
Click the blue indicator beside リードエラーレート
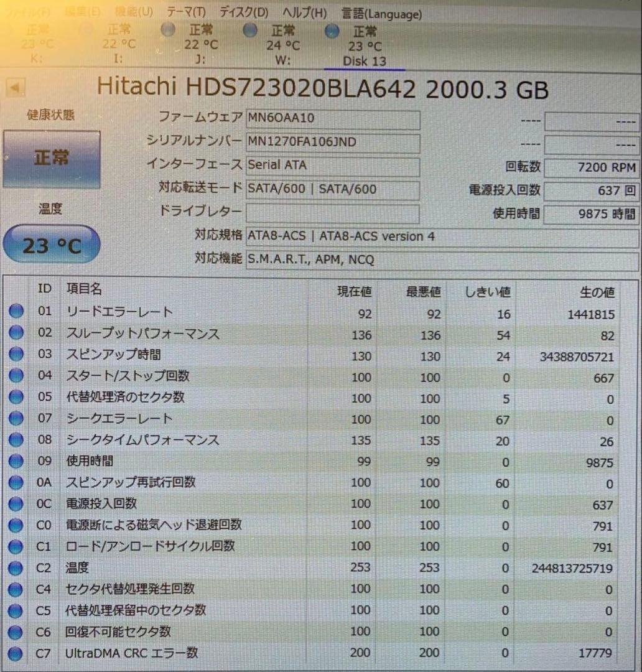pos(16,310)
